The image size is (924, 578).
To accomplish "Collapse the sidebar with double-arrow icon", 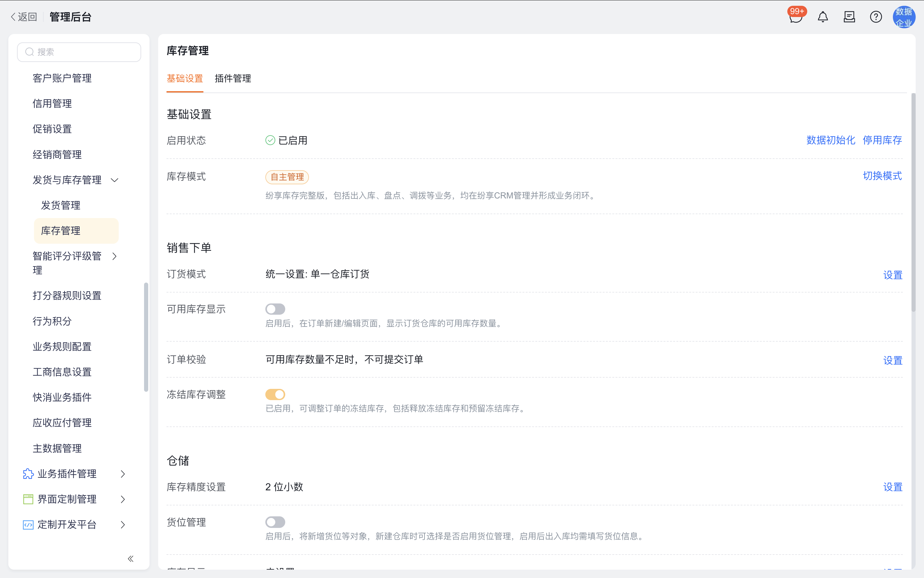I will pos(131,559).
